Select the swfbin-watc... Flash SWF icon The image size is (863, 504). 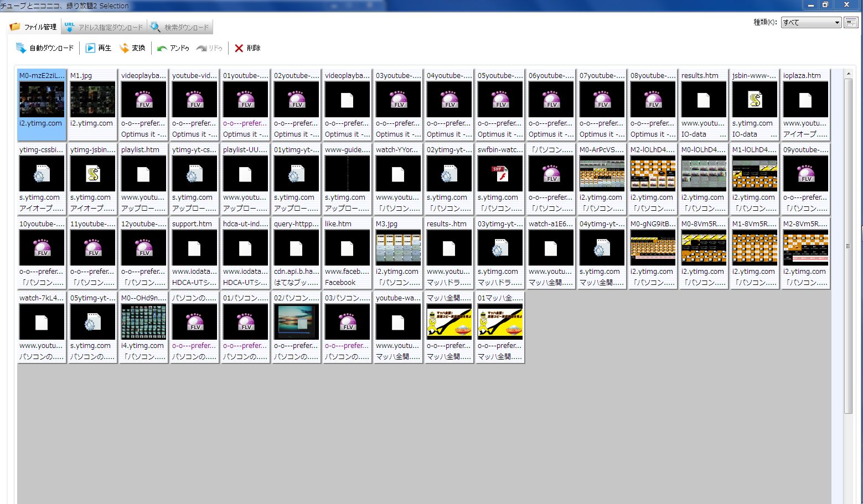(500, 174)
